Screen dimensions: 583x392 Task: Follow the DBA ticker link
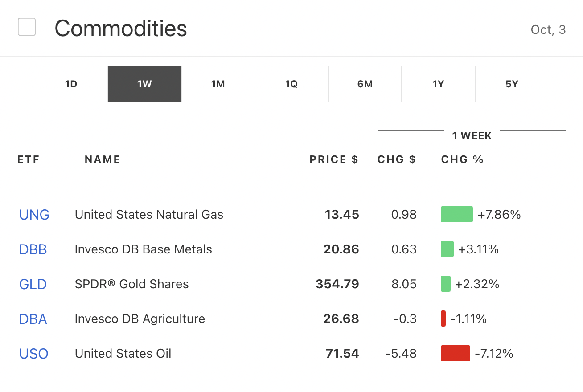[x=33, y=319]
